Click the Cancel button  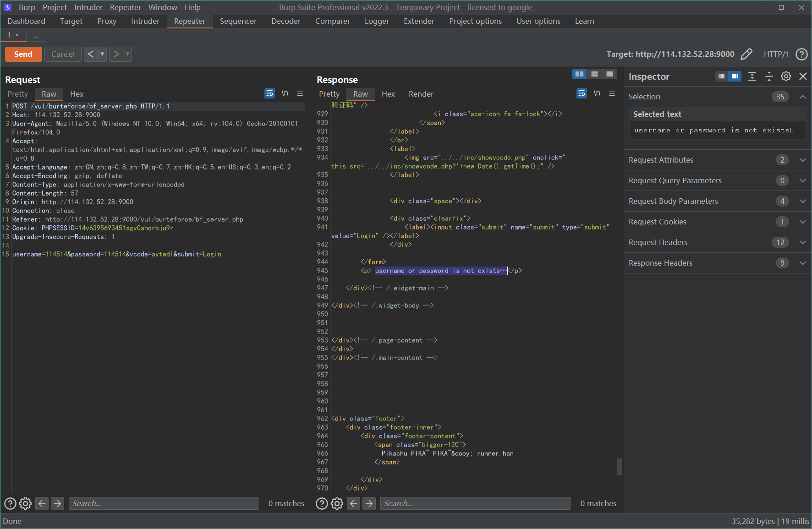click(63, 54)
